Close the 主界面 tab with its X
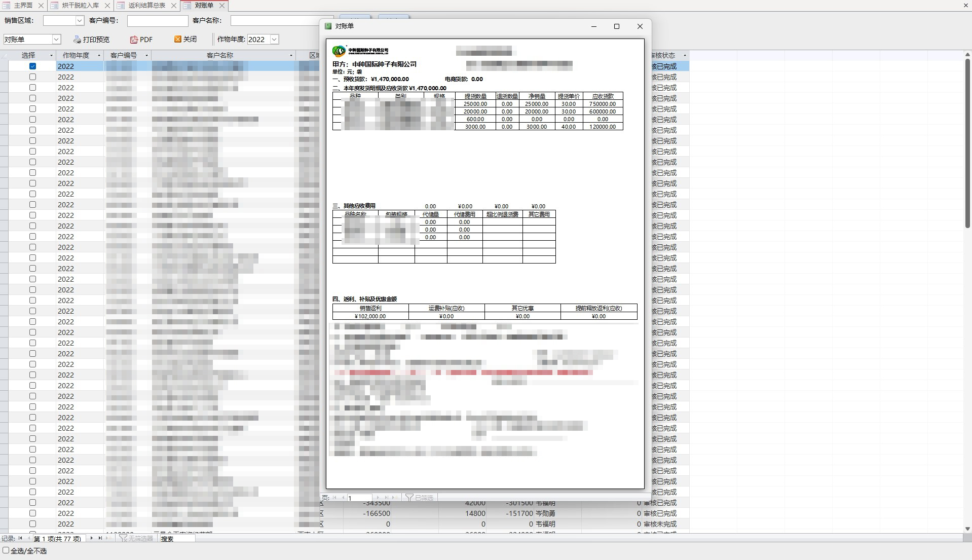Viewport: 972px width, 560px height. click(x=41, y=6)
